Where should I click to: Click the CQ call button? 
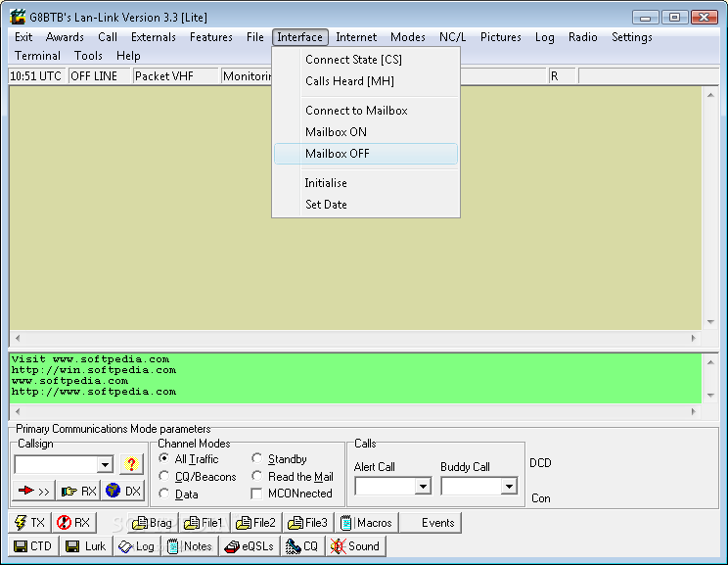click(x=302, y=546)
